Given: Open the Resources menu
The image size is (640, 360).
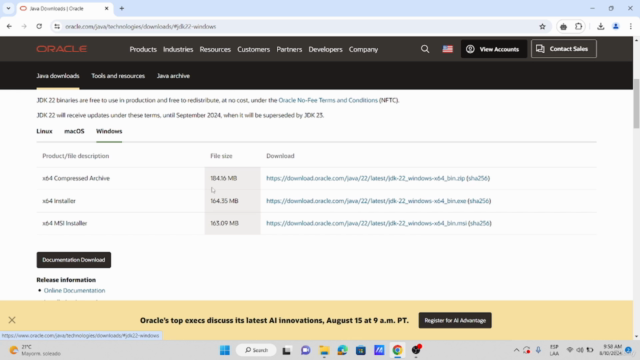Looking at the screenshot, I should point(215,49).
